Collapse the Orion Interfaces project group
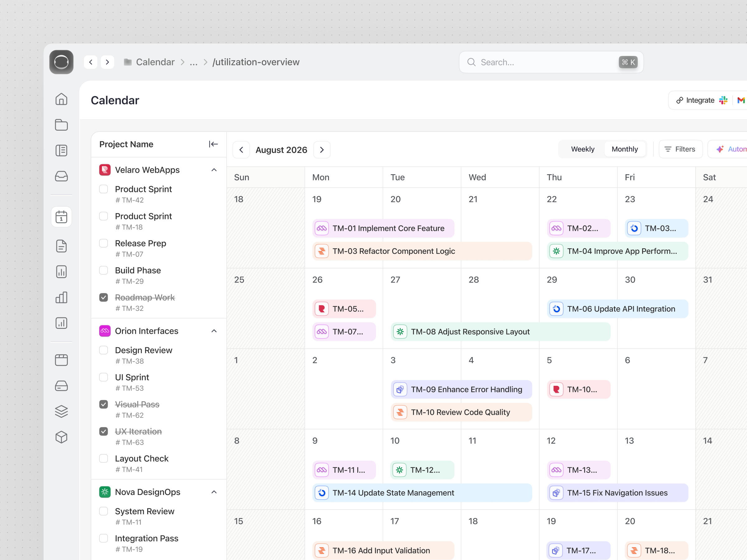Viewport: 747px width, 560px height. click(214, 331)
